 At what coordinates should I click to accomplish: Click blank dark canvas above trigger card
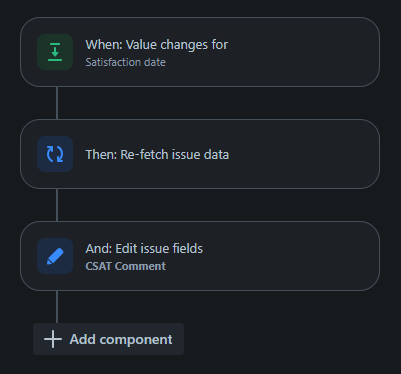click(x=200, y=8)
